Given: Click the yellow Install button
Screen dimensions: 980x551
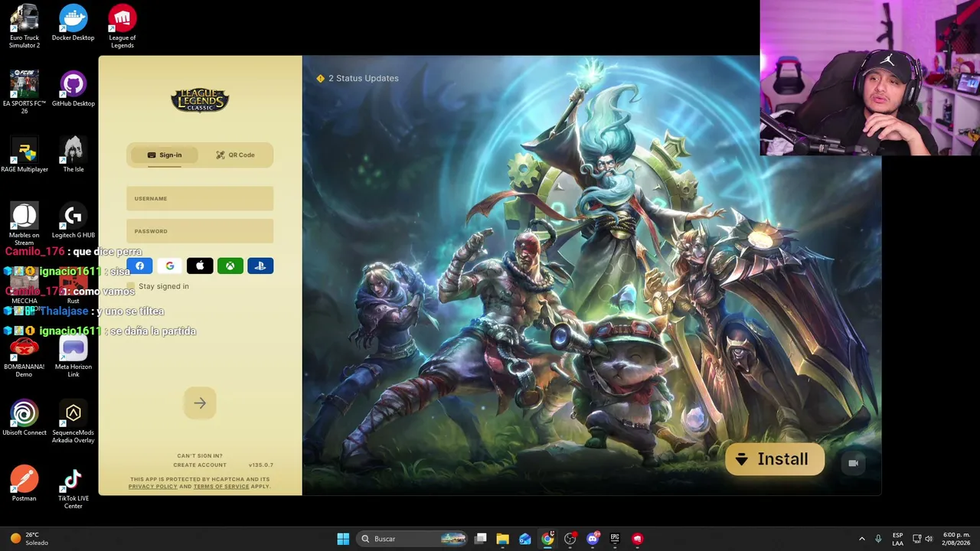Looking at the screenshot, I should tap(774, 459).
